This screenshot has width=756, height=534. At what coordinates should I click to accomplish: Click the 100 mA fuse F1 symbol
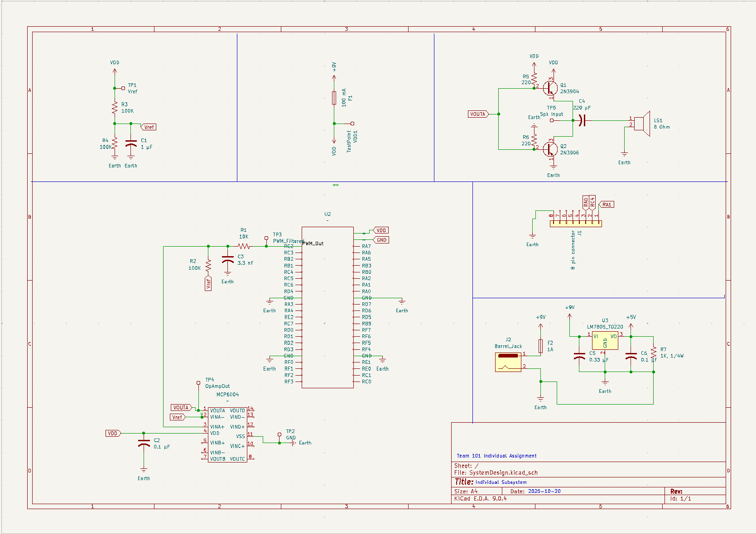[334, 98]
